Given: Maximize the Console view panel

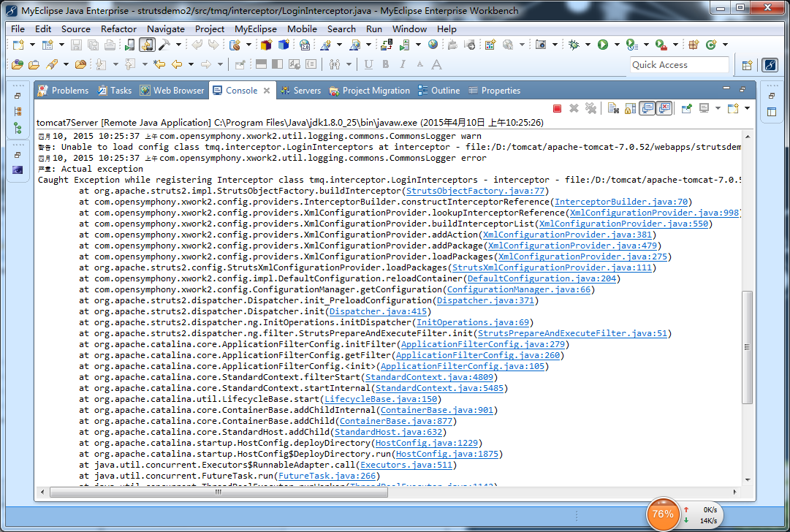Looking at the screenshot, I should coord(742,89).
